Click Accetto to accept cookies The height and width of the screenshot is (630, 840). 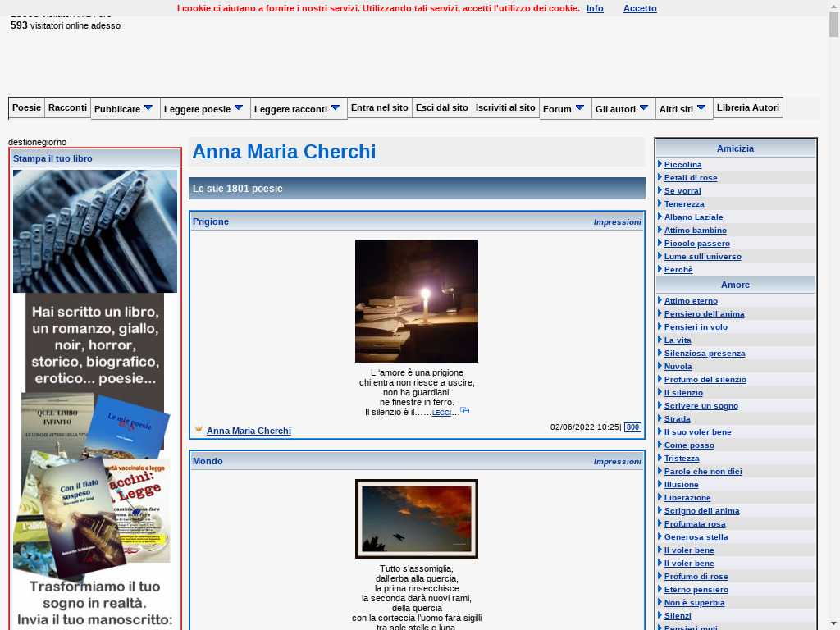(640, 8)
